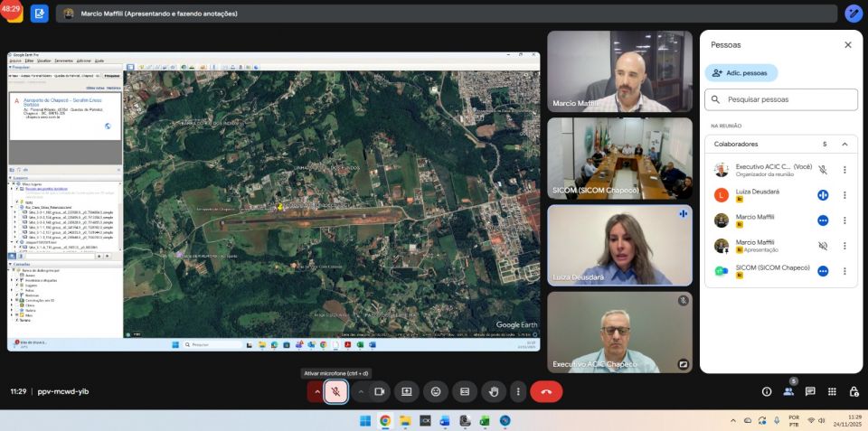Screen dimensions: 868x431
Task: Open the activities grid icon
Action: [832, 391]
